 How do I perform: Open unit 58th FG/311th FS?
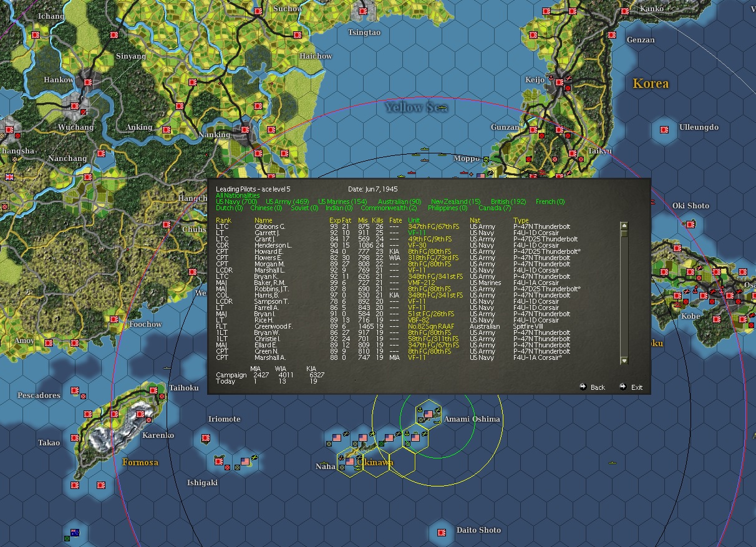click(433, 339)
